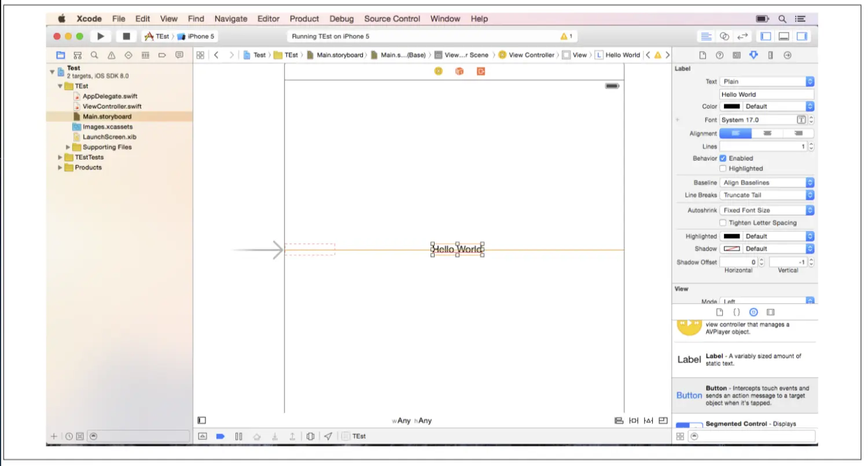Toggle the document outline button

coord(201,420)
